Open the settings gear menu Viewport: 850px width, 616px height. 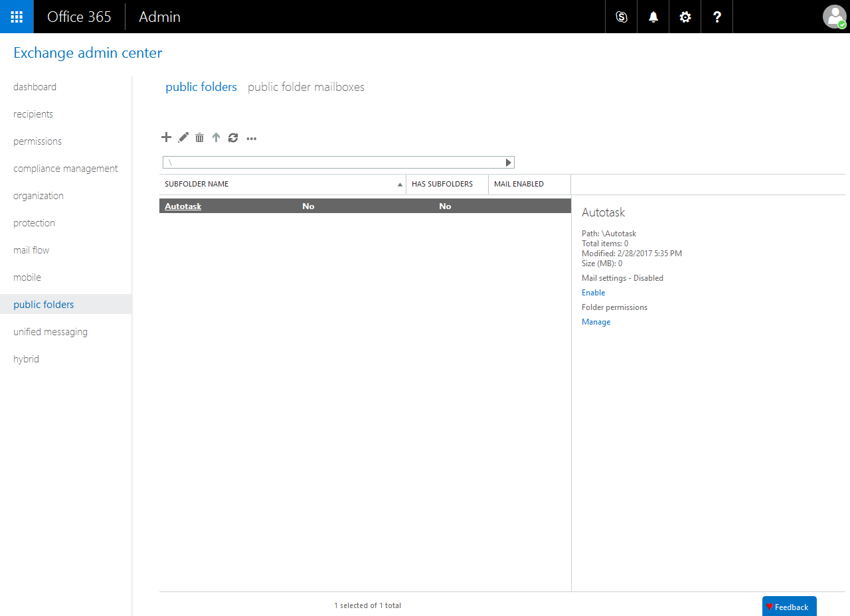(x=685, y=17)
